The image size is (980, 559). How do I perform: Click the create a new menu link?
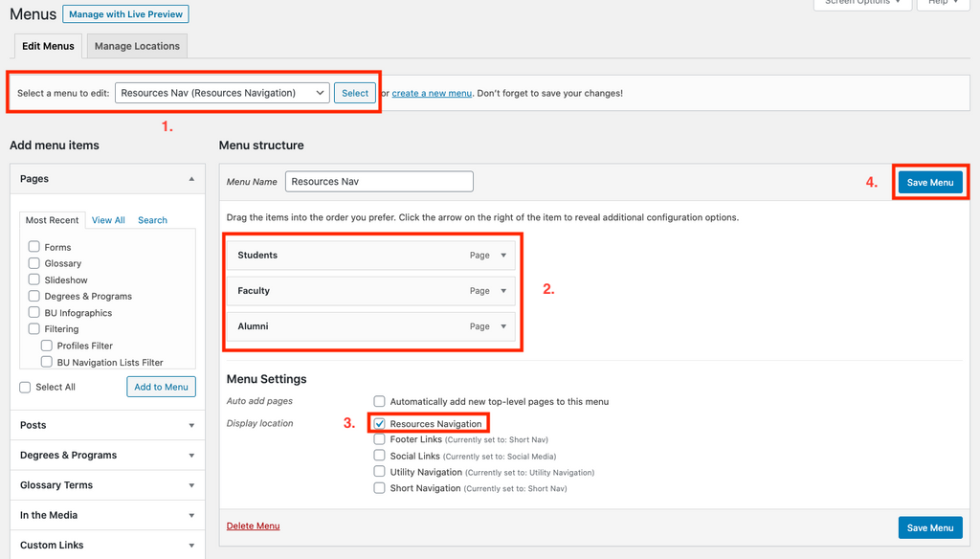pyautogui.click(x=432, y=93)
